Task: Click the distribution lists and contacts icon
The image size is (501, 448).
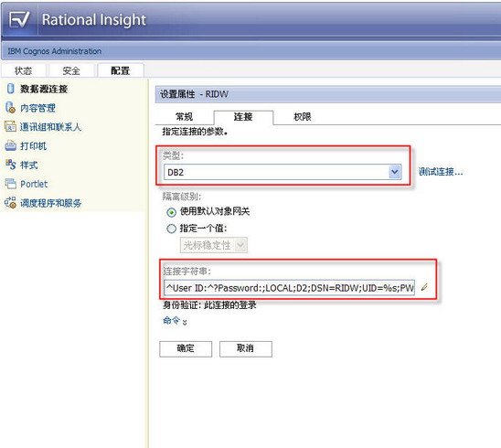Action: click(x=10, y=126)
